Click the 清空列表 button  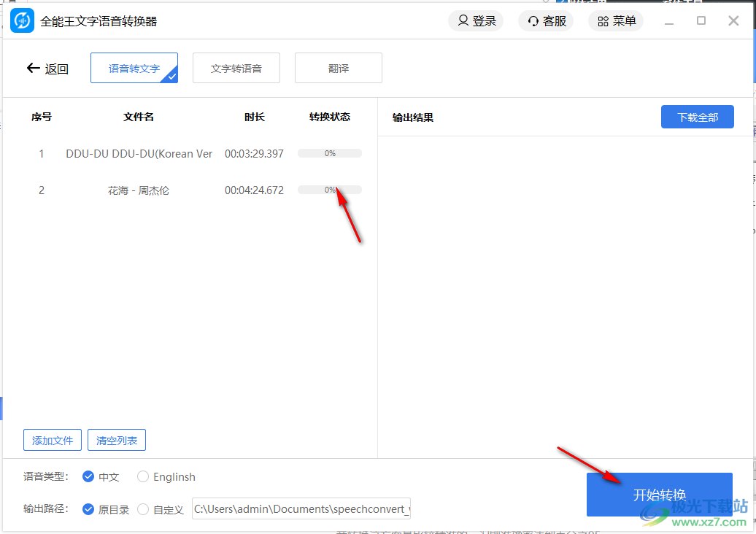(116, 440)
